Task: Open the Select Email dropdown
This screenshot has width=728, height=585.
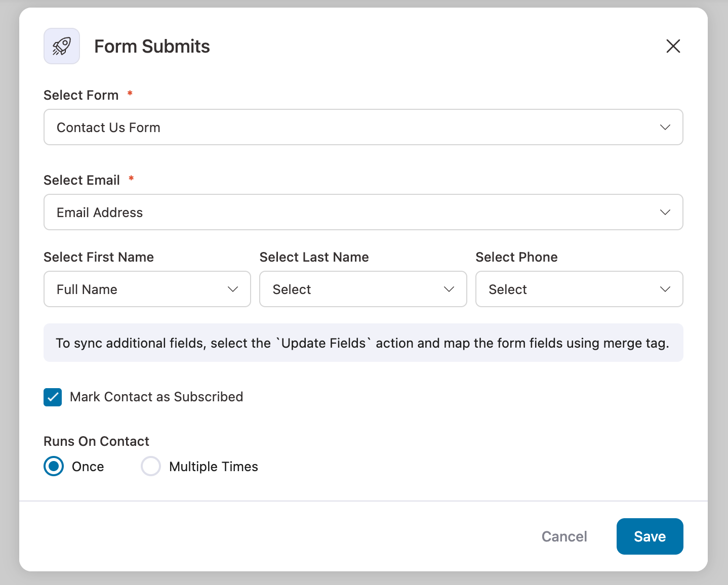Action: (x=363, y=212)
